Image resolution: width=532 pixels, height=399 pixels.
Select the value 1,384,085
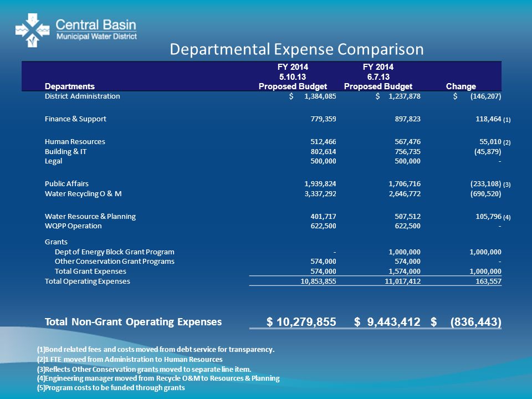tap(320, 96)
